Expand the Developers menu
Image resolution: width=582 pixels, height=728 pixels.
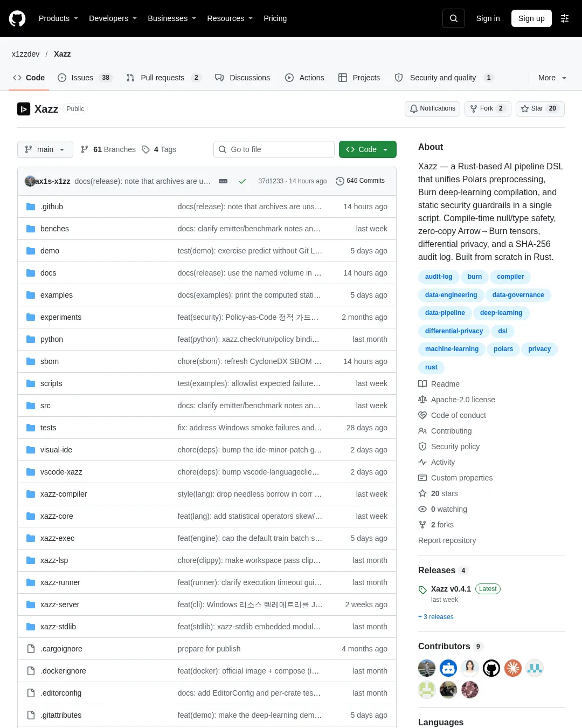click(x=113, y=18)
